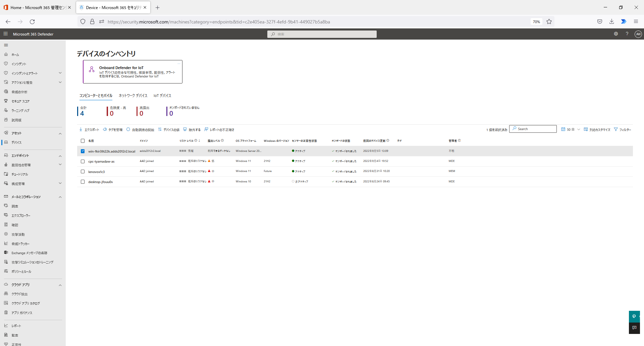Open アプリ ガバナンス in the sidebar
644x346 pixels.
point(22,313)
